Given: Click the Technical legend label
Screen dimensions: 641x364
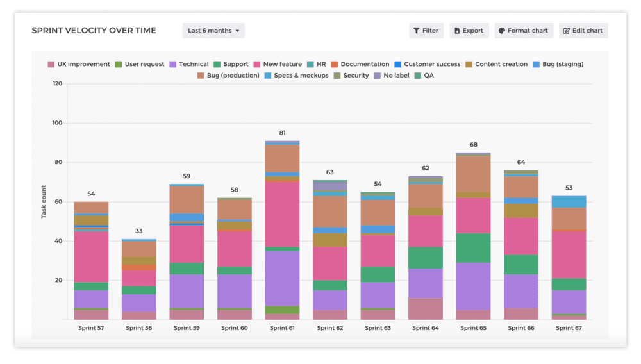Looking at the screenshot, I should click(194, 64).
